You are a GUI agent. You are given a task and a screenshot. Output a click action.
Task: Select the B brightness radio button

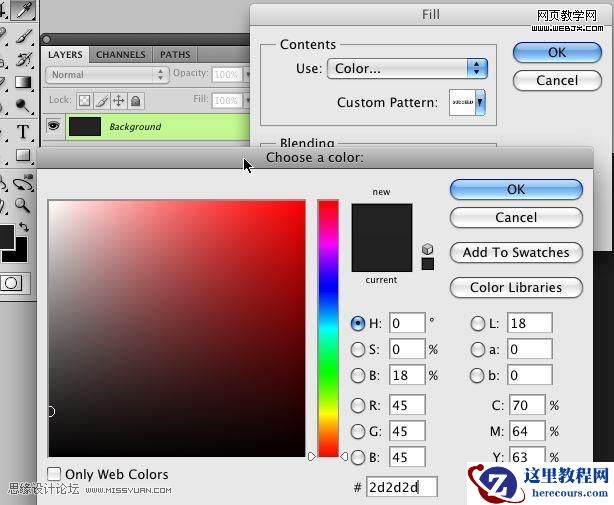tap(358, 375)
